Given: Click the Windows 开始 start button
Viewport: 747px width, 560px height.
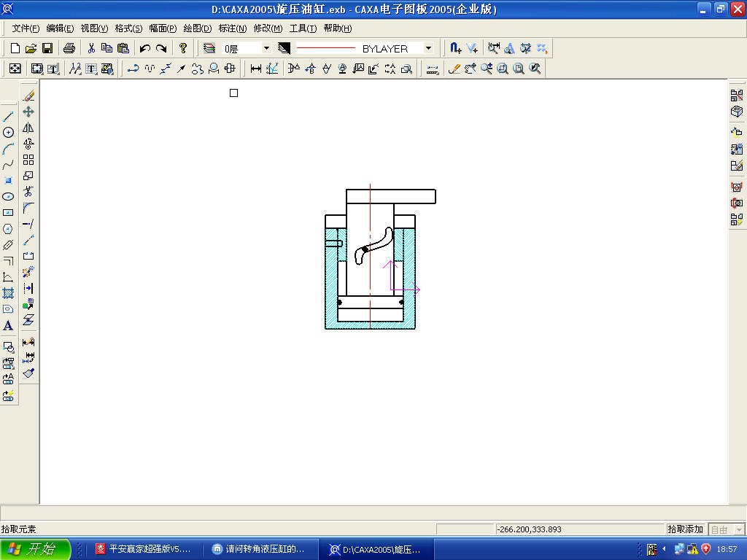Looking at the screenshot, I should coord(35,549).
